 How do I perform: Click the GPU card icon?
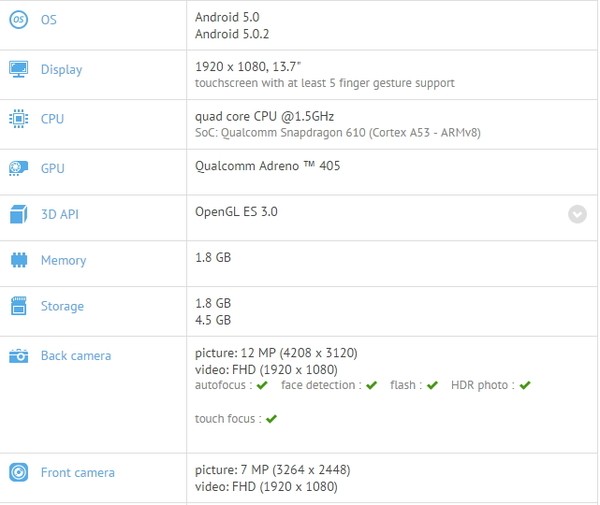[18, 168]
